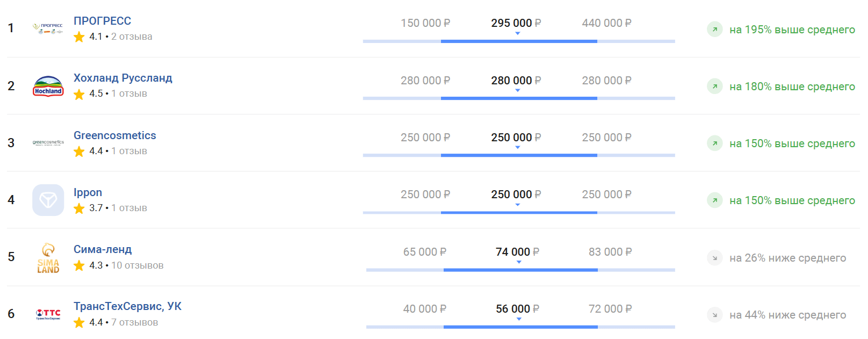
Task: Click the gray down-arrow icon beside 44%
Action: pos(714,315)
